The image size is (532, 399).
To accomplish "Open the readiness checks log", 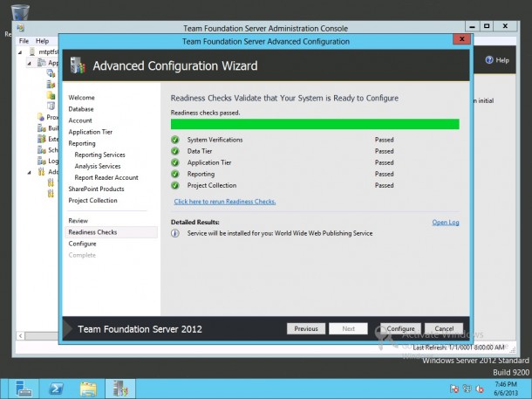I will click(446, 222).
